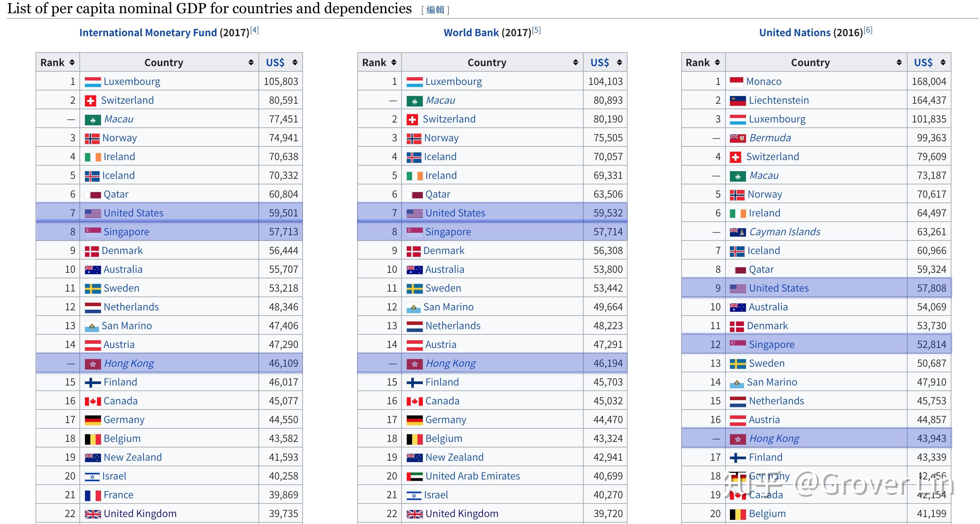Open footnote reference [6]
The height and width of the screenshot is (524, 980).
tap(868, 30)
